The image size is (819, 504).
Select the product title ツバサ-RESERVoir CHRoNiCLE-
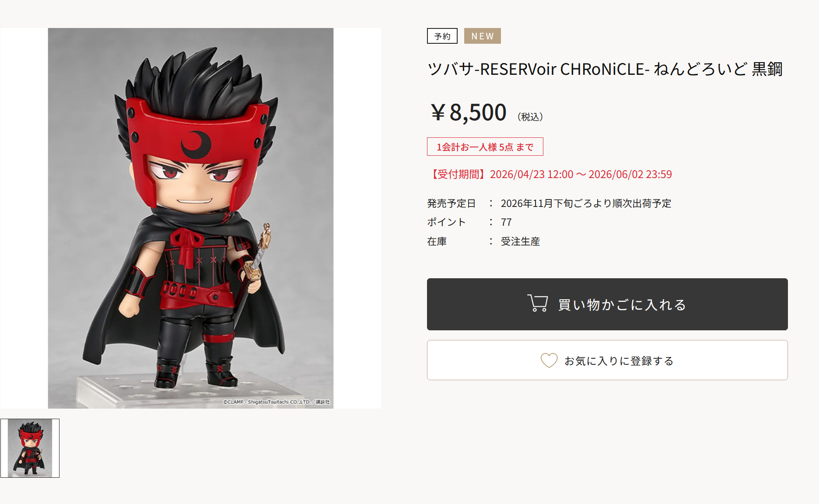tap(538, 69)
